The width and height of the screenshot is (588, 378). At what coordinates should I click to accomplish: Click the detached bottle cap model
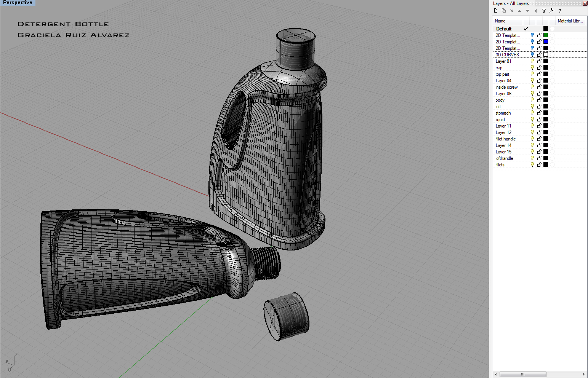pos(286,317)
